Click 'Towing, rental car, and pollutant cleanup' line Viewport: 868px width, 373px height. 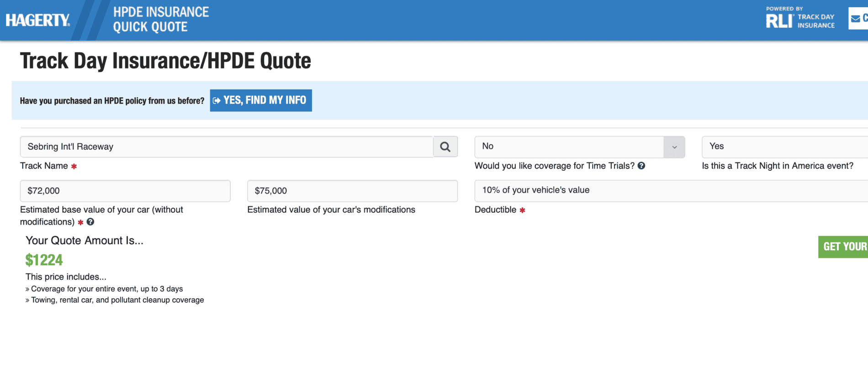(x=115, y=300)
